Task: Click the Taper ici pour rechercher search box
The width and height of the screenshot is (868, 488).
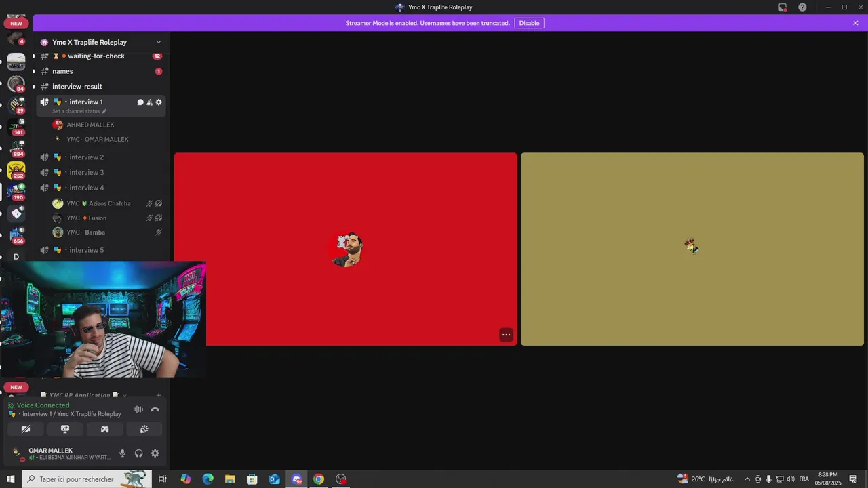Action: coord(87,479)
